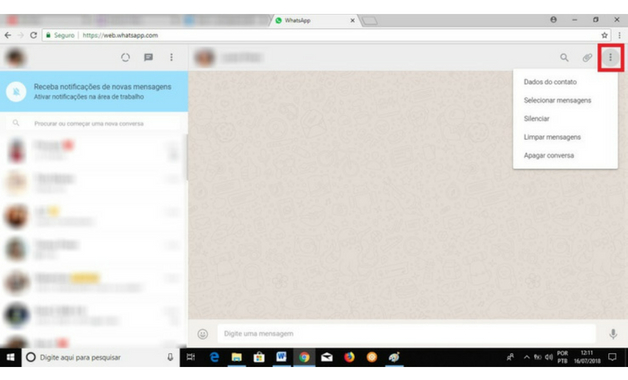Click the taskbar clock showing 12:11
628x380 pixels.
pyautogui.click(x=587, y=357)
